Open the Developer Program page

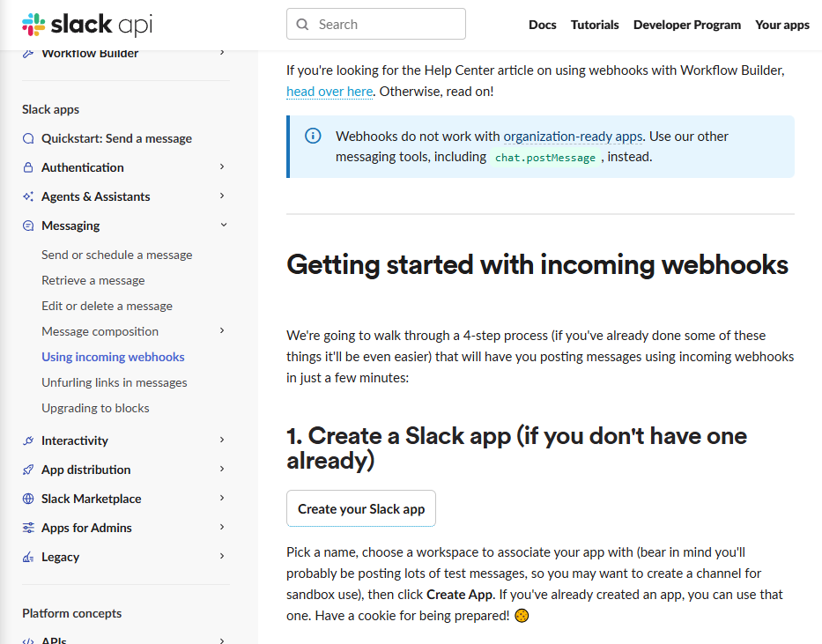686,25
